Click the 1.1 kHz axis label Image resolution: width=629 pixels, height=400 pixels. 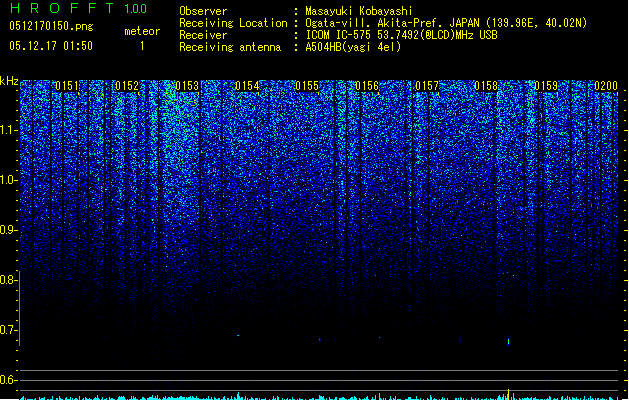pyautogui.click(x=8, y=130)
